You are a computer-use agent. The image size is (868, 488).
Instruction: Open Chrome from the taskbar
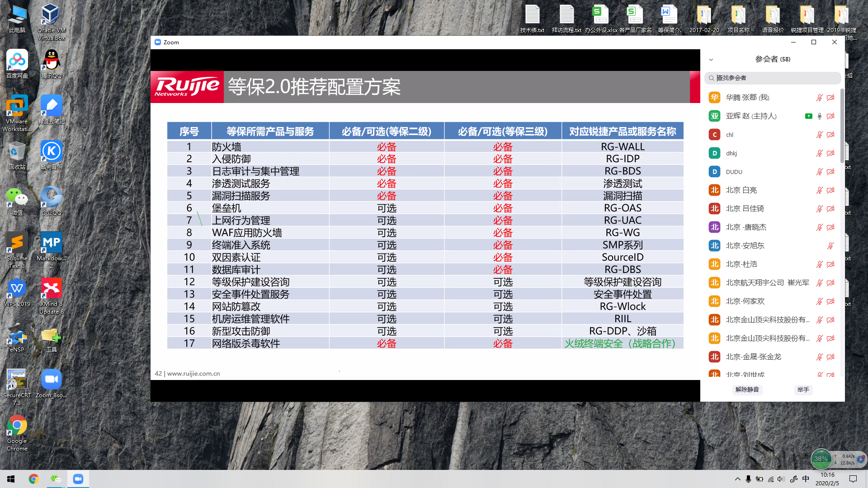(x=33, y=479)
